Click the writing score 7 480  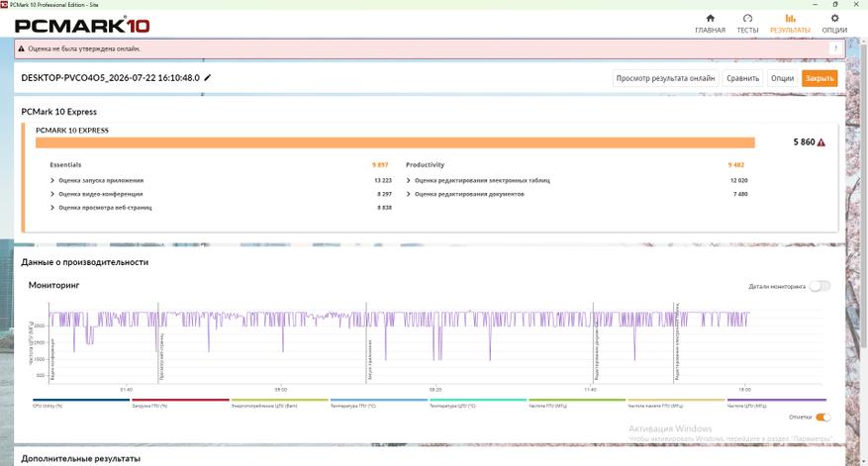click(740, 194)
